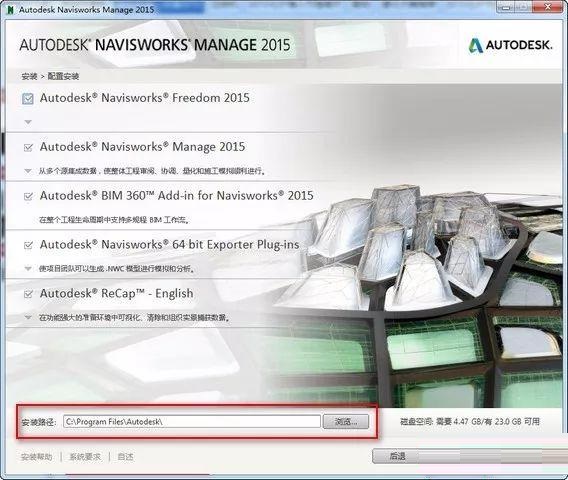Click Navisworks 64 bit Exporter Plug-ins label

[170, 245]
